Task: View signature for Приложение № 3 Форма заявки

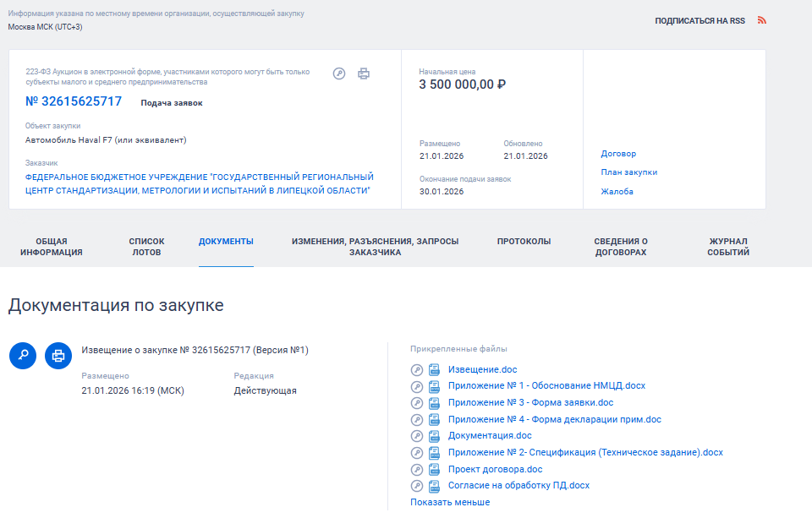Action: coord(417,403)
